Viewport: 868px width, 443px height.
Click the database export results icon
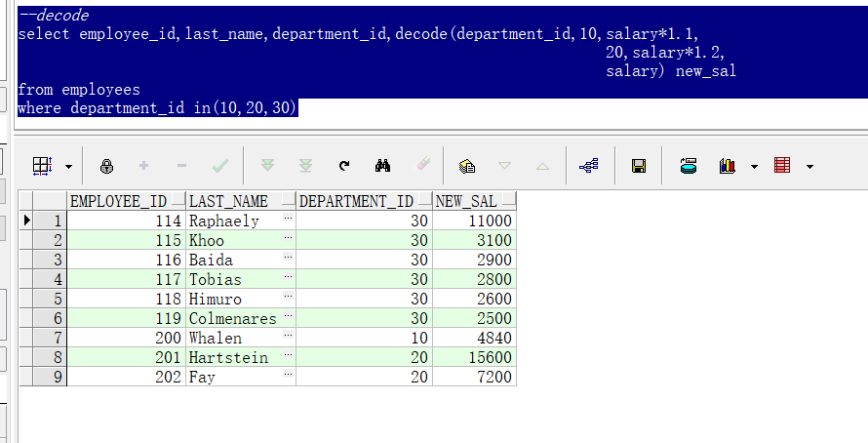(x=689, y=166)
